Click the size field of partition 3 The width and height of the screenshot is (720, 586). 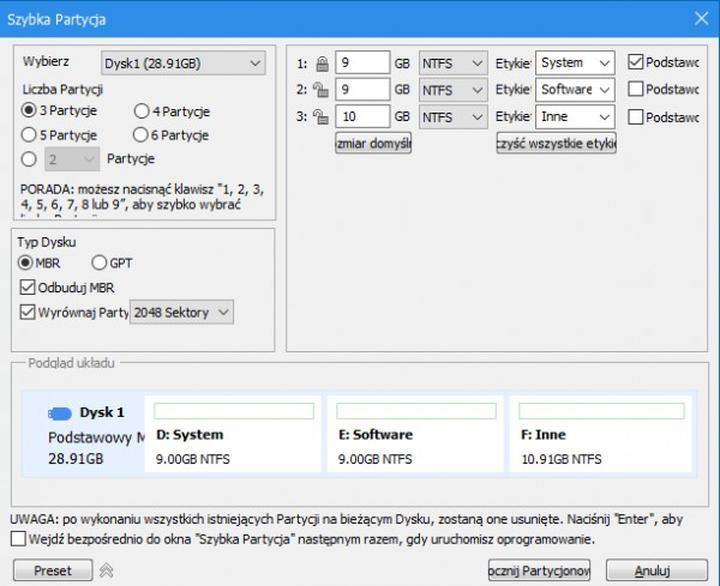361,117
